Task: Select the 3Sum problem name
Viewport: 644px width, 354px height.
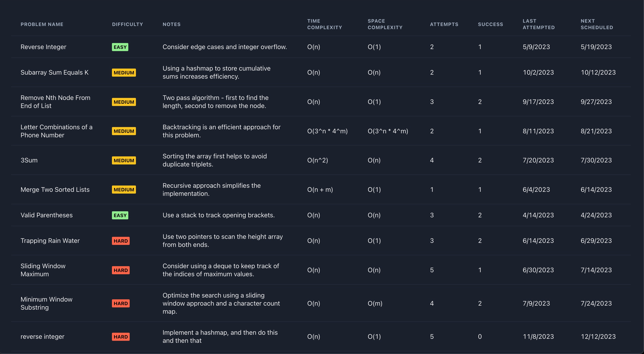Action: point(29,160)
